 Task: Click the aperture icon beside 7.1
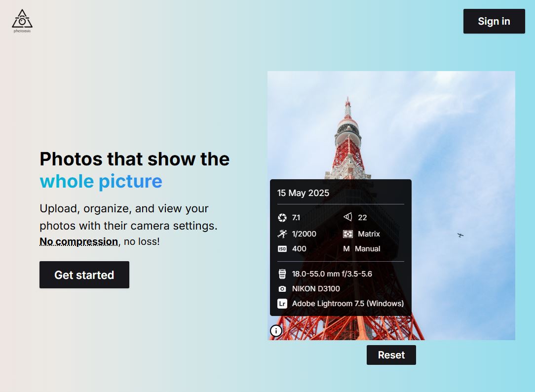tap(281, 217)
